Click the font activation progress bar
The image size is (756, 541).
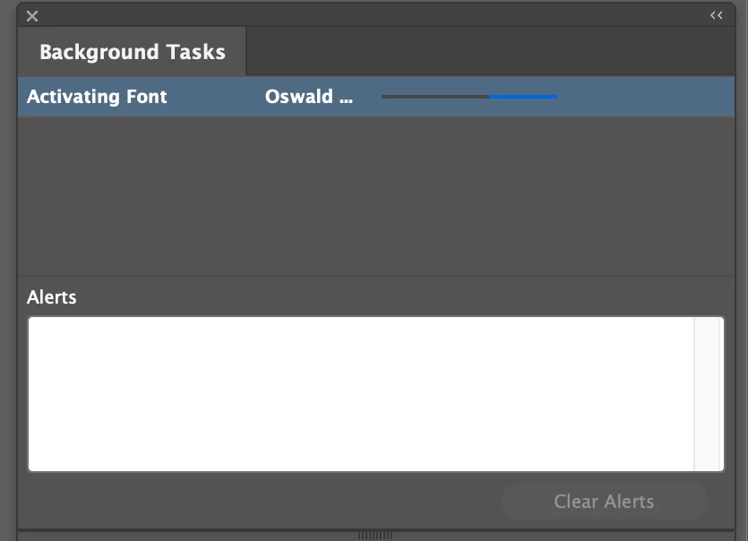pyautogui.click(x=469, y=97)
